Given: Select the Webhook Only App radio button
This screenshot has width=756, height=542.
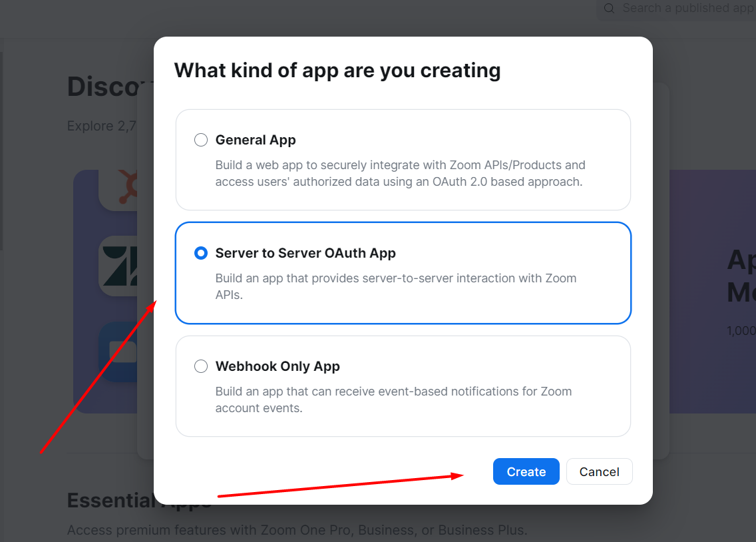Looking at the screenshot, I should (x=201, y=366).
